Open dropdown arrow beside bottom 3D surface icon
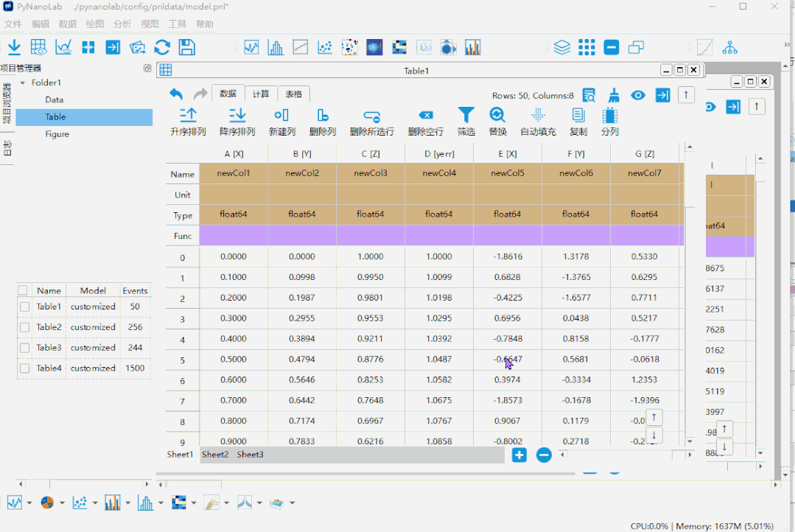The image size is (795, 532). click(292, 503)
